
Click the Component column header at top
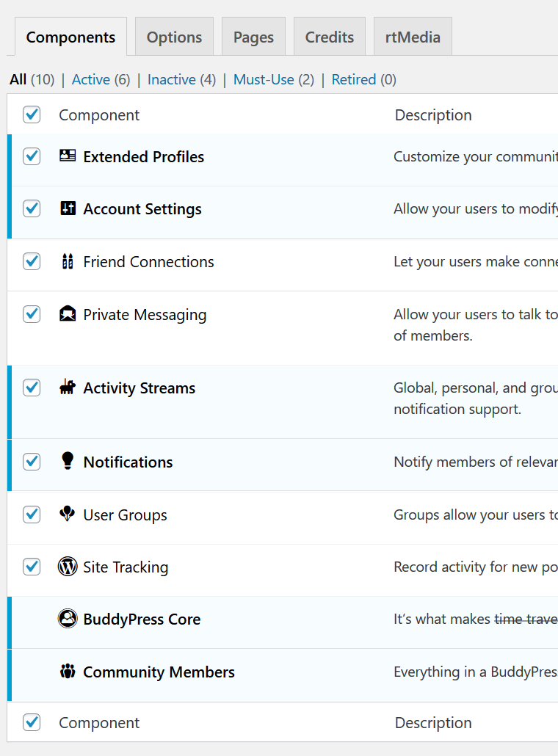point(99,115)
